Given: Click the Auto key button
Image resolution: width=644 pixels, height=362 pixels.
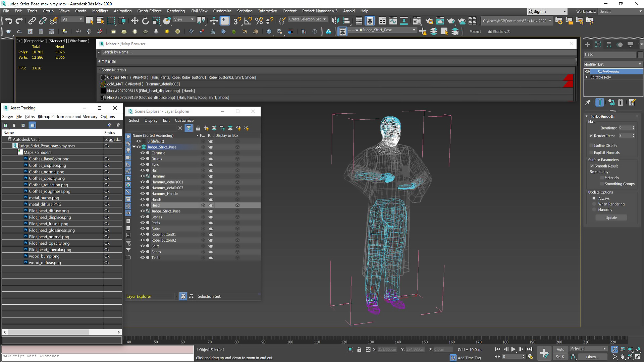Looking at the screenshot, I should [x=560, y=349].
